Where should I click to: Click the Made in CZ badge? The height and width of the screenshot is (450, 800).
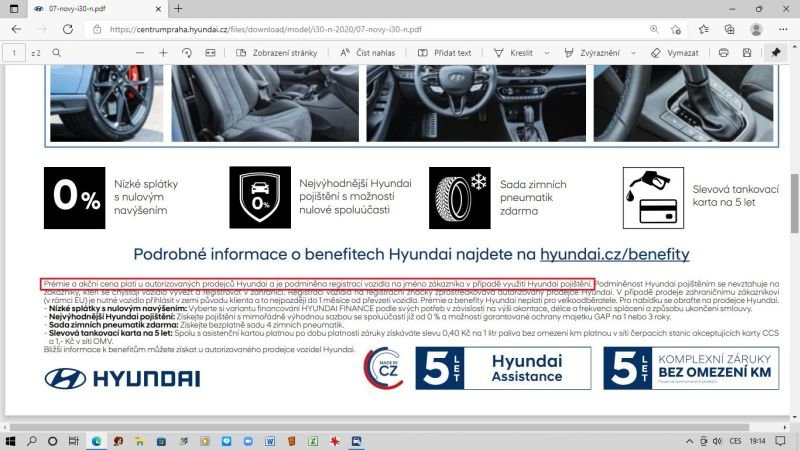point(384,368)
